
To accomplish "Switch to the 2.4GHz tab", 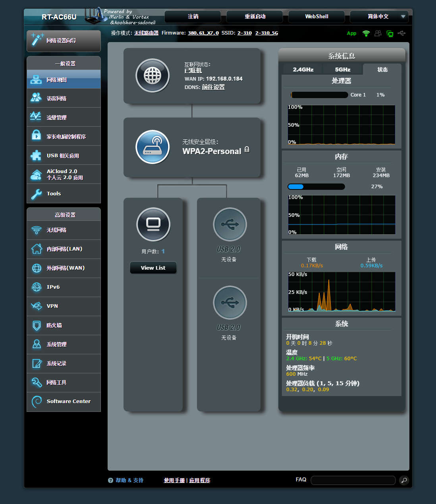I will (x=303, y=70).
